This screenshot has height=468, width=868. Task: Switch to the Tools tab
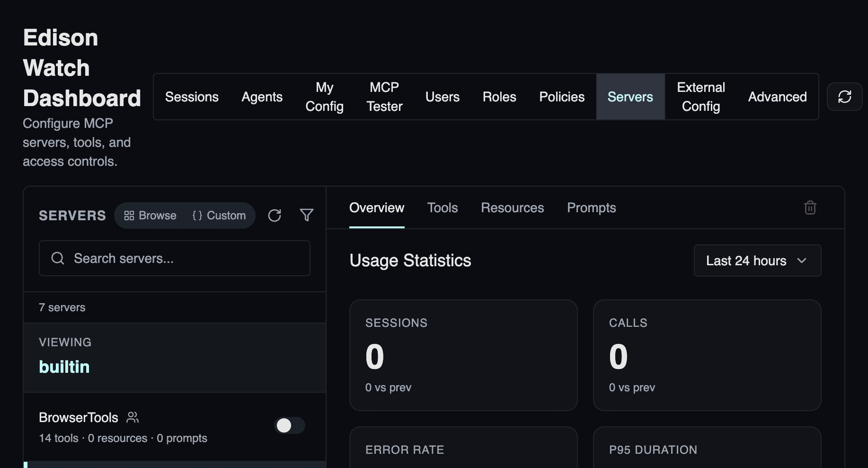pos(442,207)
